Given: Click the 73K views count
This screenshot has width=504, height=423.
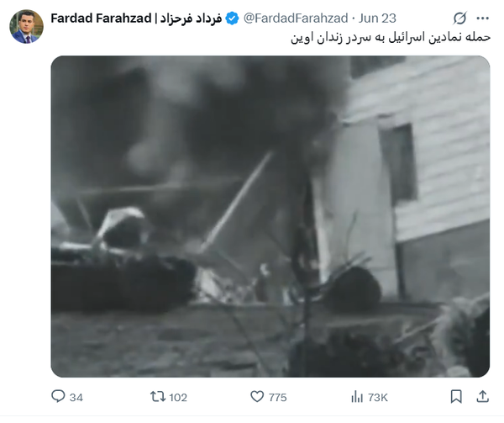Looking at the screenshot, I should (x=378, y=398).
